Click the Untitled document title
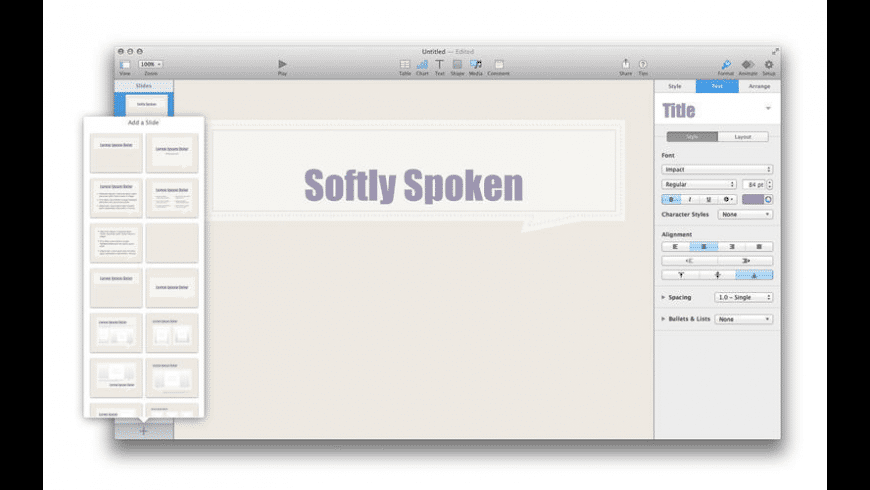Screen dimensions: 870x490 [x=434, y=52]
